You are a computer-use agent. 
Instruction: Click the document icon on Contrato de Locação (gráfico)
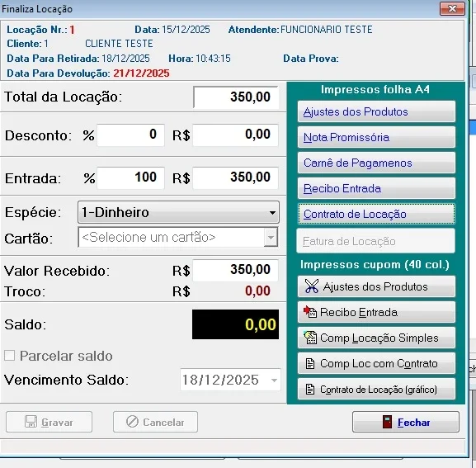pyautogui.click(x=310, y=389)
